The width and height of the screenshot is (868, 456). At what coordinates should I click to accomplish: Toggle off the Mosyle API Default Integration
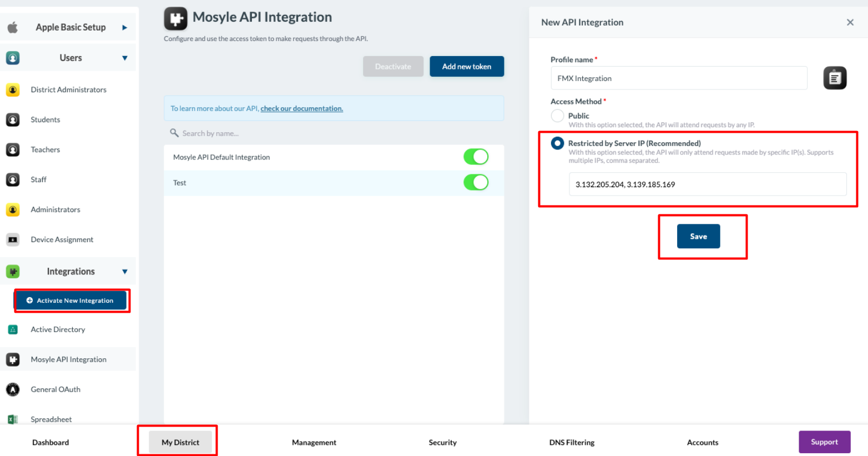476,157
